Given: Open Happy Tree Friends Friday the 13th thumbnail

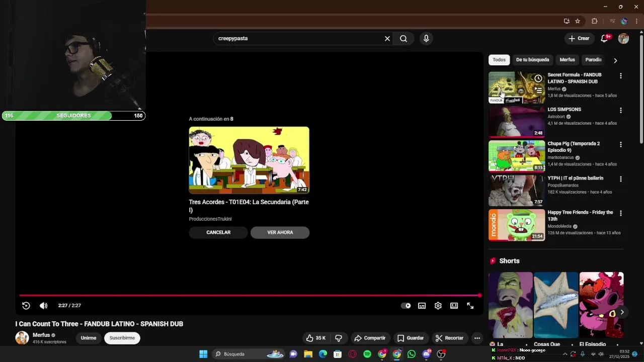Looking at the screenshot, I should [517, 225].
